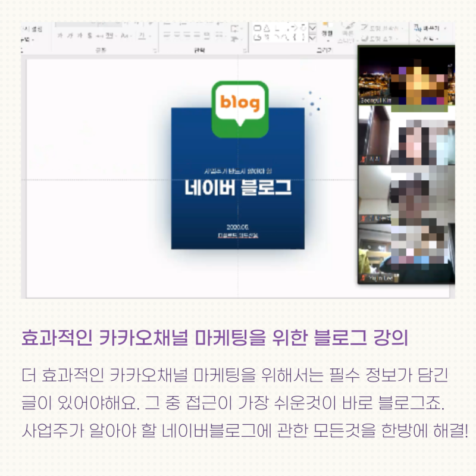The image size is (476, 476).
Task: Pick the triangle shape in gallery
Action: (266, 28)
